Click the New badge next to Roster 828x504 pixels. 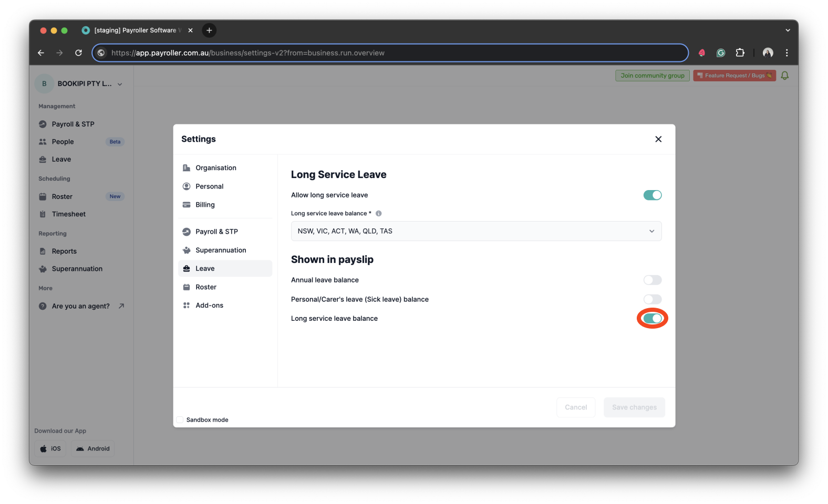tap(115, 197)
